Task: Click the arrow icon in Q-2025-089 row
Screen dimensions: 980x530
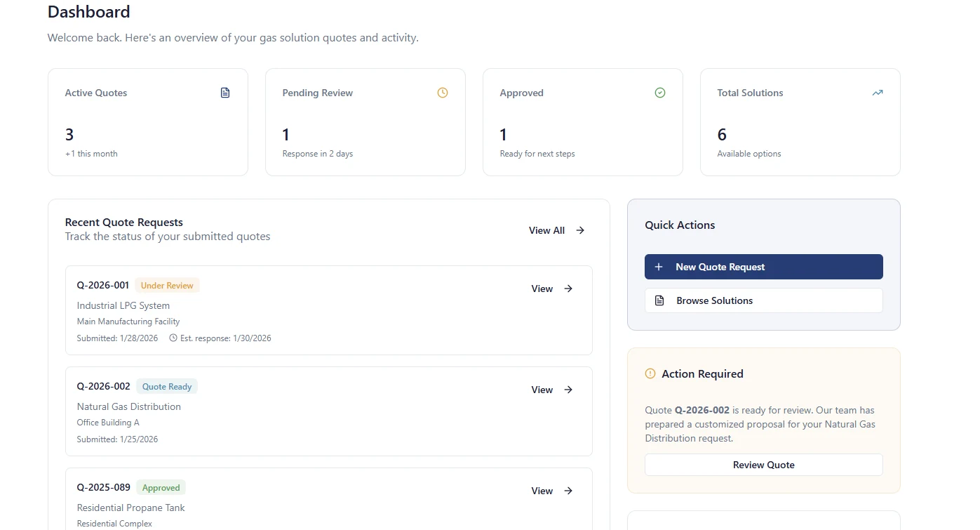Action: coord(568,491)
